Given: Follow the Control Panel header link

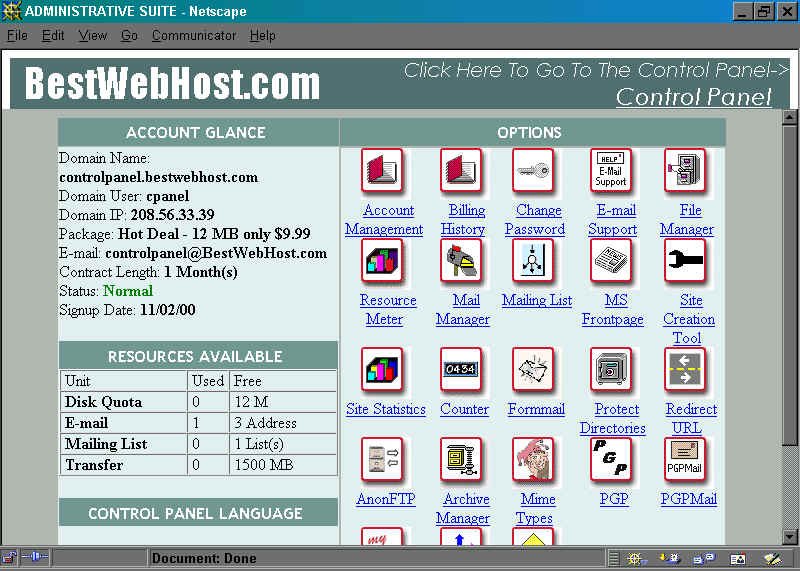Looking at the screenshot, I should pos(693,97).
